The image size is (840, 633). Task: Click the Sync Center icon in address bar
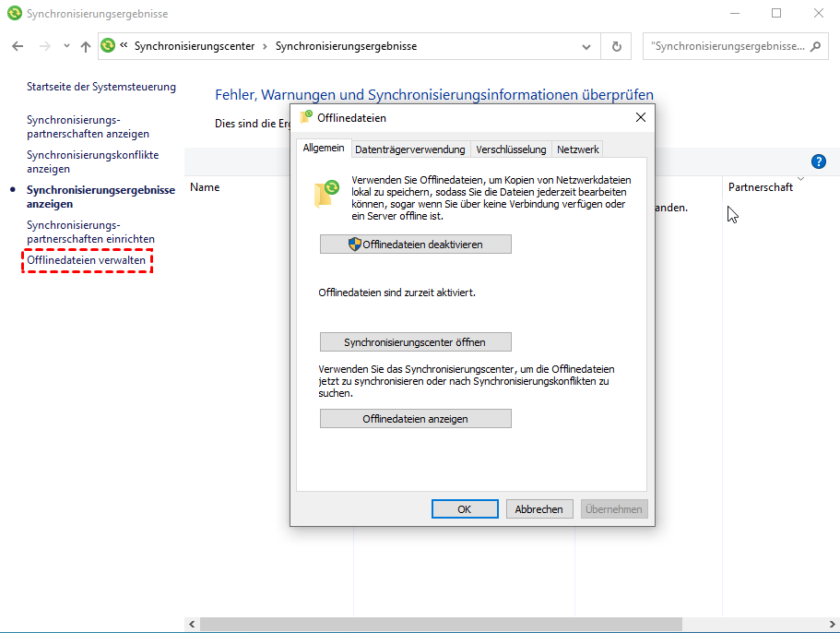click(x=108, y=45)
